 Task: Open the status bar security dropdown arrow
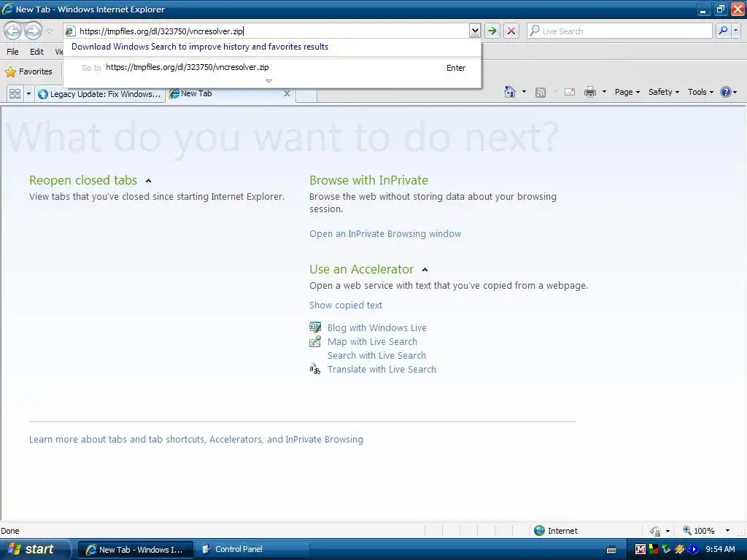coord(667,531)
